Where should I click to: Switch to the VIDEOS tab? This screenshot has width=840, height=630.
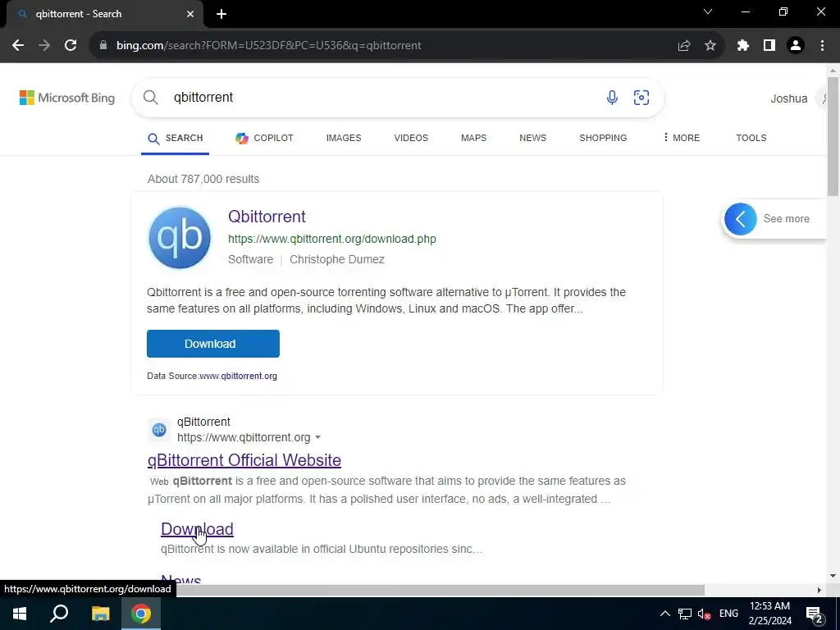click(x=411, y=138)
